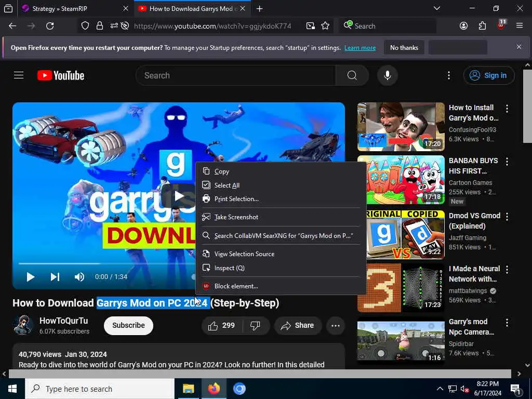Choose Copy in the context menu

[281, 171]
